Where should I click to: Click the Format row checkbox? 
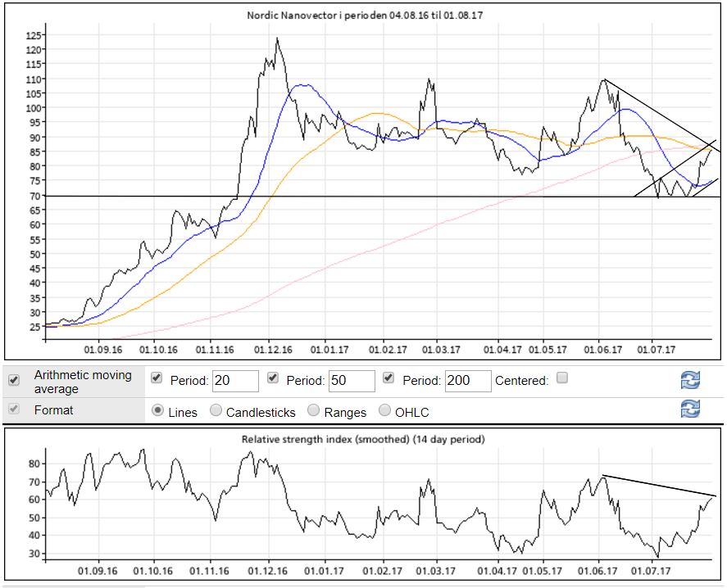(x=14, y=409)
